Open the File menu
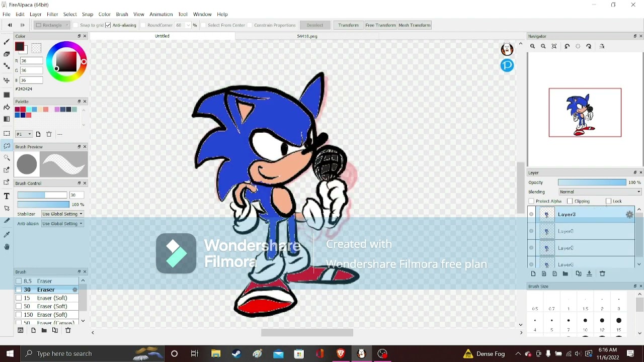The width and height of the screenshot is (644, 362). click(7, 14)
